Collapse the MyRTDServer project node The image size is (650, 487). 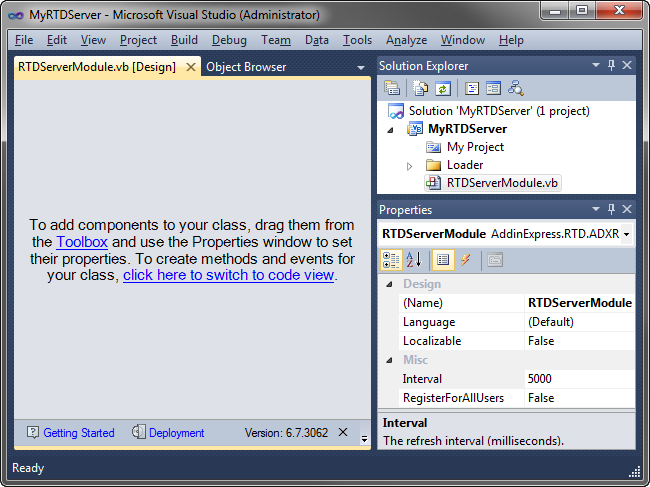pos(390,130)
